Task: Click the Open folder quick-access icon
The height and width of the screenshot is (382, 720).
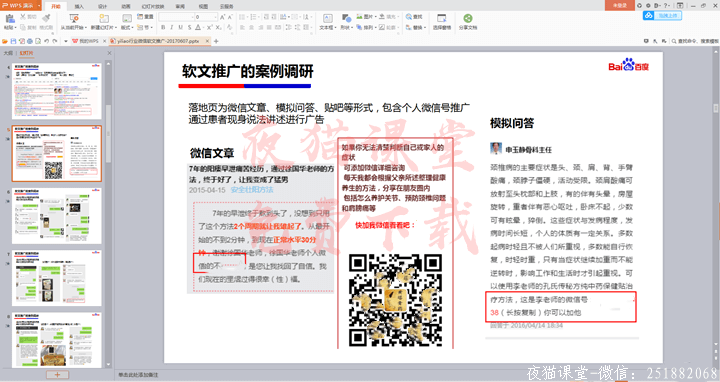Action: point(6,41)
